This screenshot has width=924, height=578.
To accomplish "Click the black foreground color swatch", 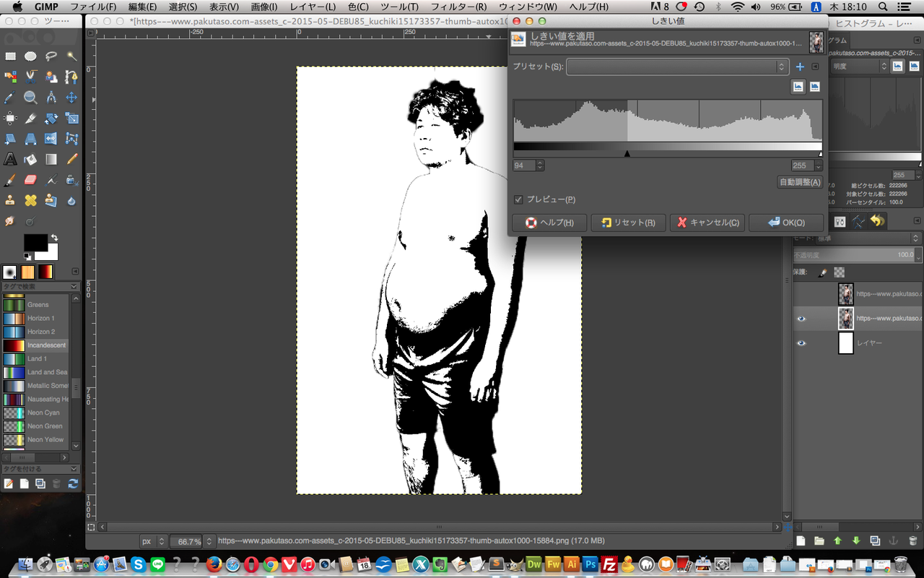I will coord(35,242).
